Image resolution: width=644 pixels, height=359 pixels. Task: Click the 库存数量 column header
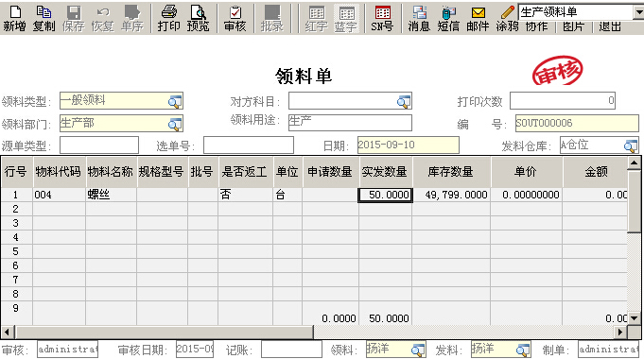click(452, 172)
